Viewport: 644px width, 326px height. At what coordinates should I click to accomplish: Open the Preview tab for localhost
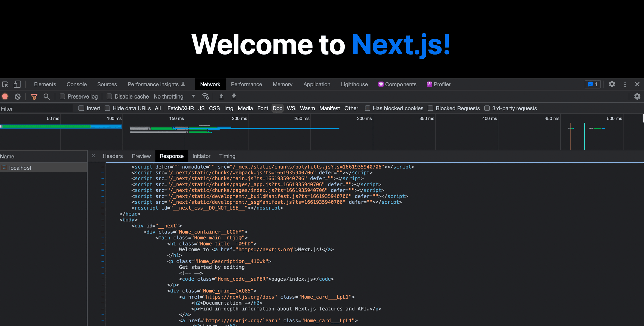[141, 156]
